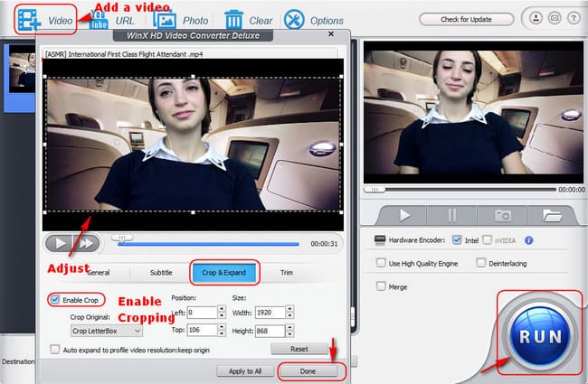
Task: Select the video thumbnail in file list
Action: click(22, 69)
